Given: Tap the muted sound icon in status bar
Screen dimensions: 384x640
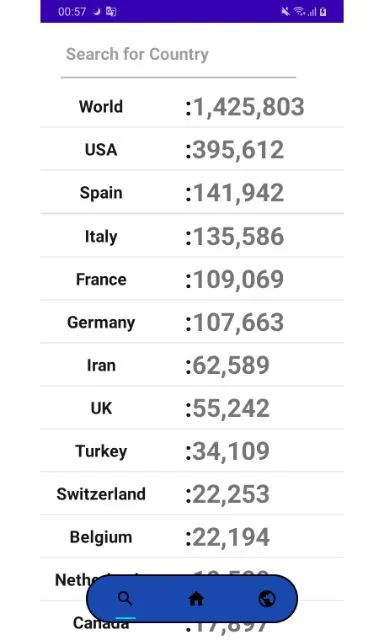Looking at the screenshot, I should point(285,11).
